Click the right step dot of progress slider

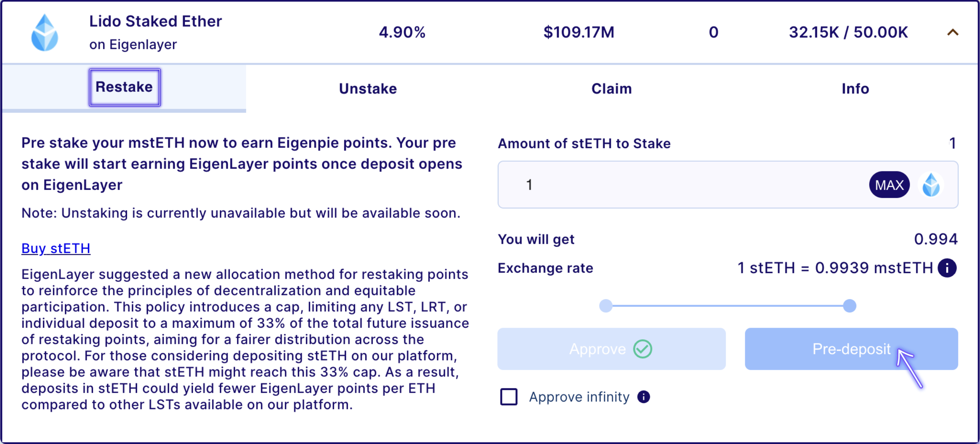coord(849,306)
